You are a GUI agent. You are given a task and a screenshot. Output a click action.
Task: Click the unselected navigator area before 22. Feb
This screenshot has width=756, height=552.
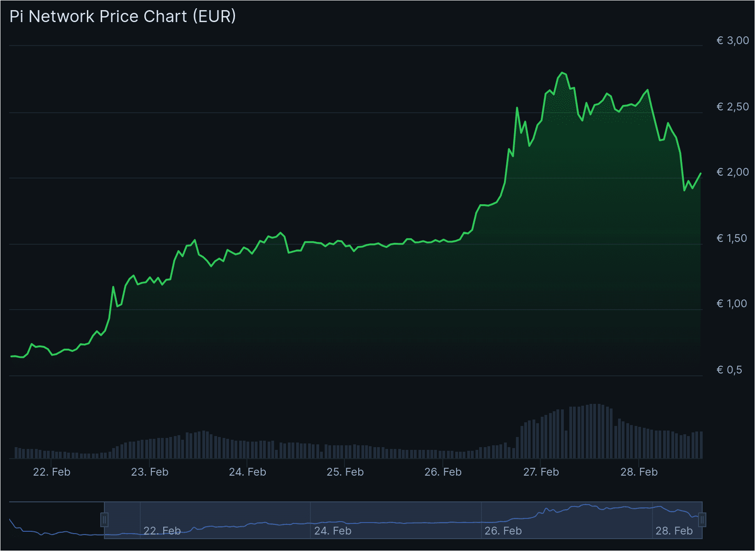click(x=57, y=520)
